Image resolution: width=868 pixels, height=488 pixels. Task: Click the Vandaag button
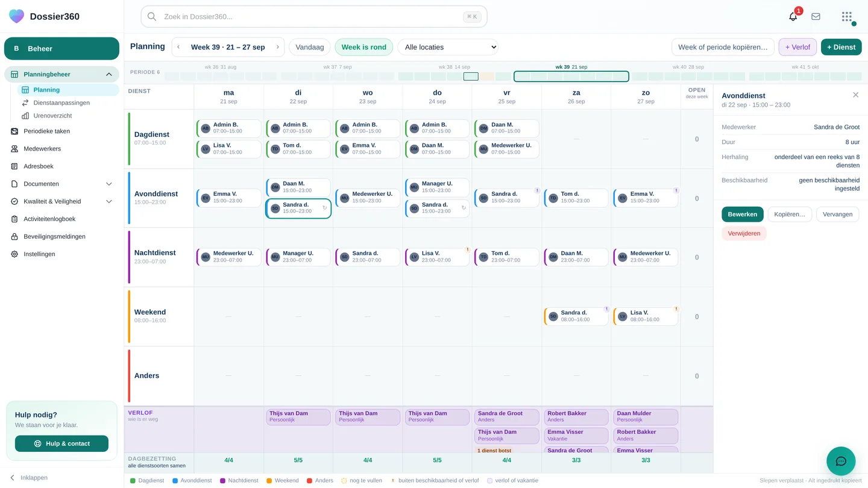coord(310,47)
